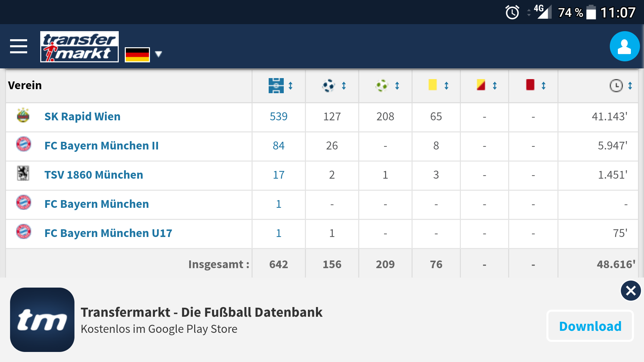Sort by red cards column
This screenshot has width=644, height=362.
coord(535,85)
